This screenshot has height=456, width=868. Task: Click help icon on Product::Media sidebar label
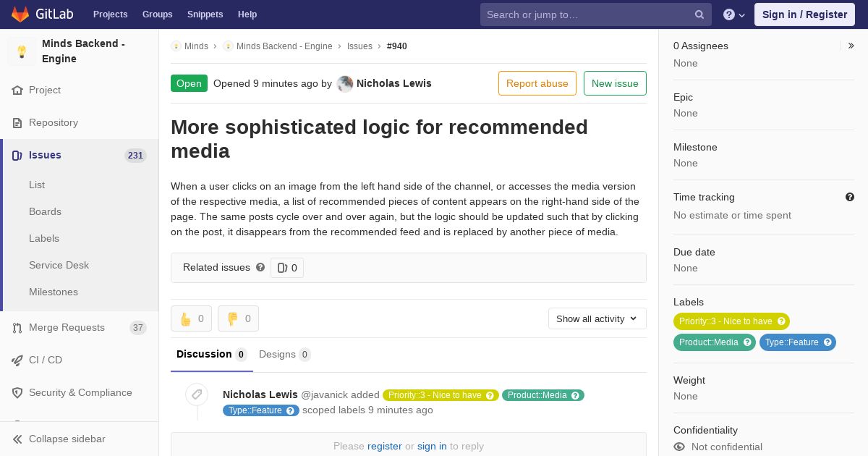pyautogui.click(x=747, y=342)
